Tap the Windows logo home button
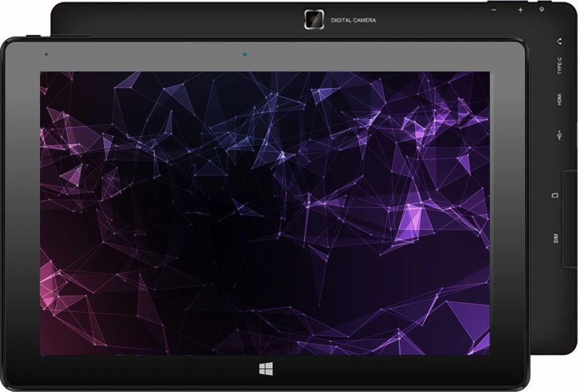Image resolution: width=578 pixels, height=392 pixels. tap(266, 369)
